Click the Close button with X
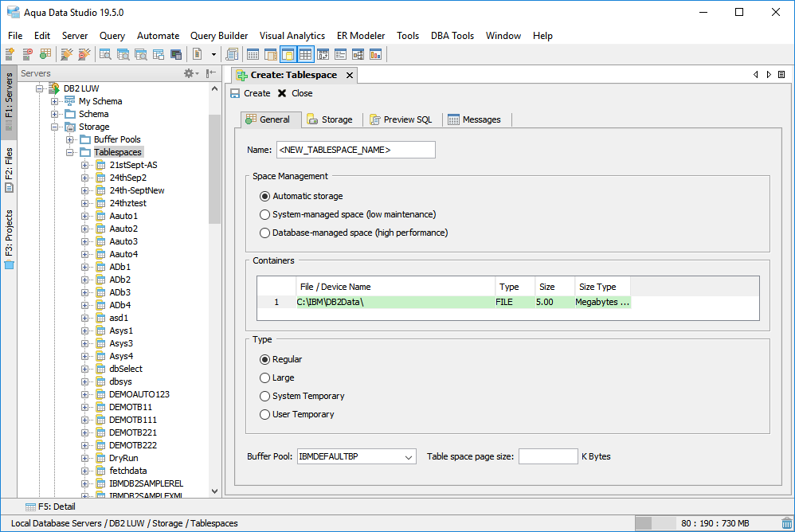795x532 pixels. click(295, 93)
